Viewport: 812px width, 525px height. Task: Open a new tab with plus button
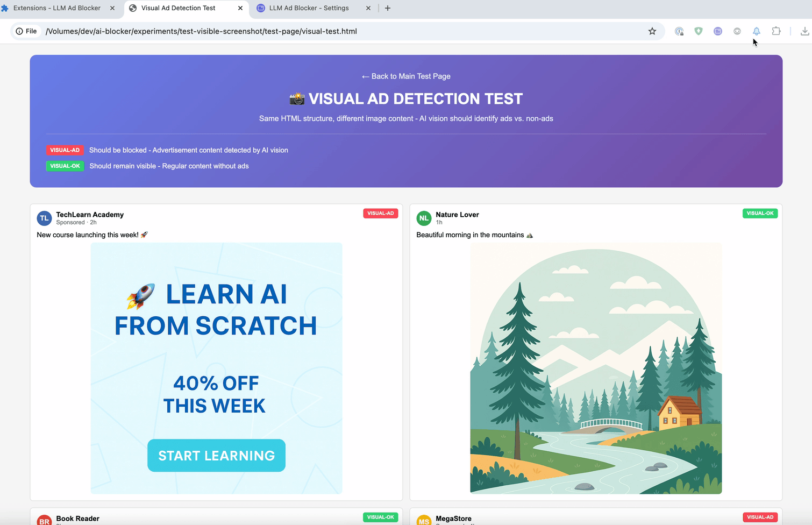coord(388,8)
